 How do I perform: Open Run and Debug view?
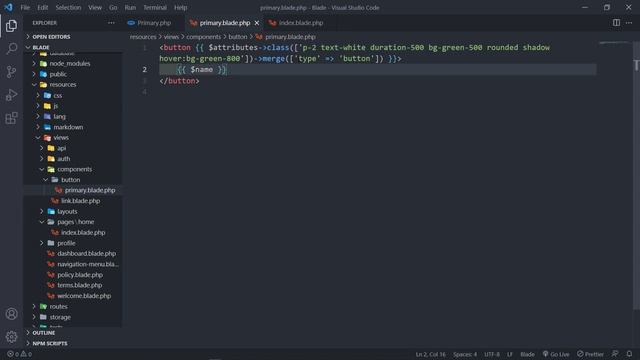pos(11,95)
